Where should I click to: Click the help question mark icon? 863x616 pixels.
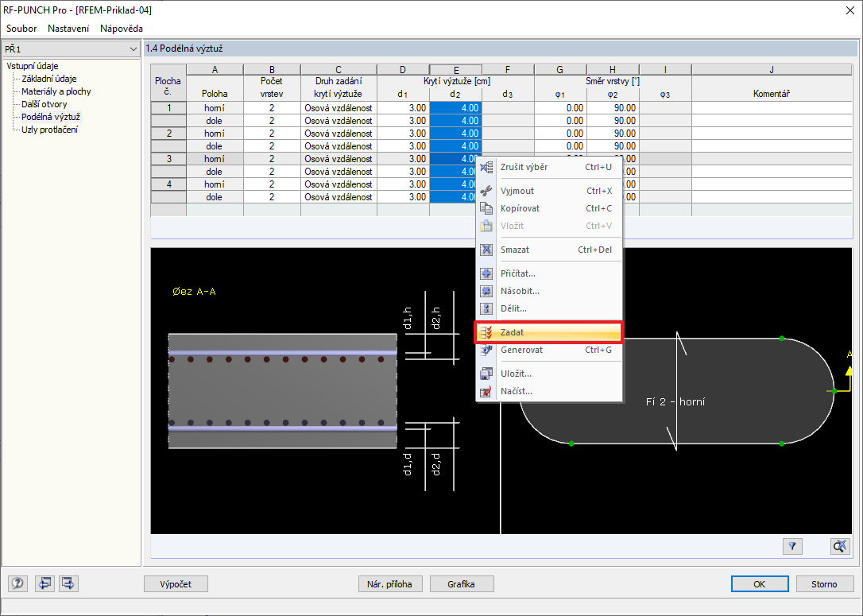17,583
